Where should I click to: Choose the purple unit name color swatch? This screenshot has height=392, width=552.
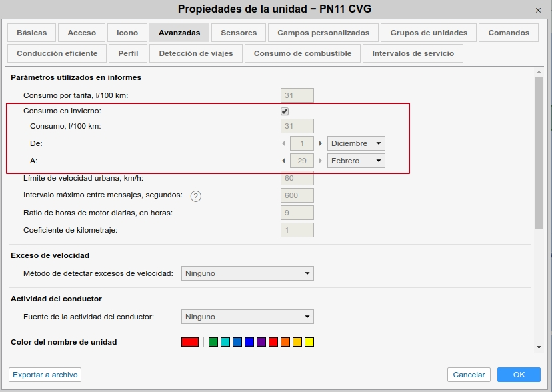261,342
